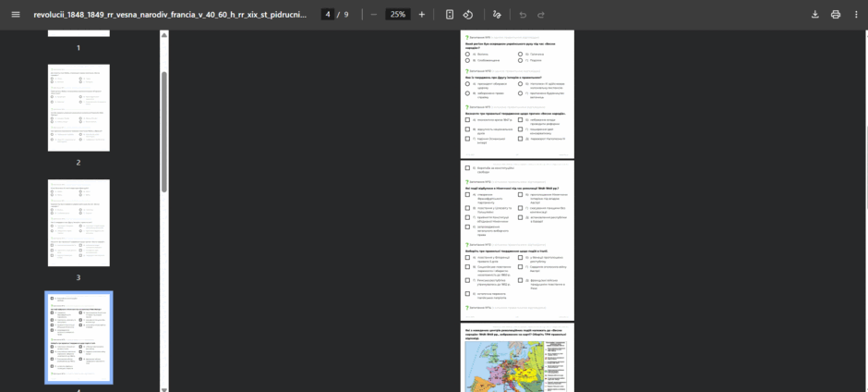Download the PDF file
868x392 pixels.
point(814,15)
